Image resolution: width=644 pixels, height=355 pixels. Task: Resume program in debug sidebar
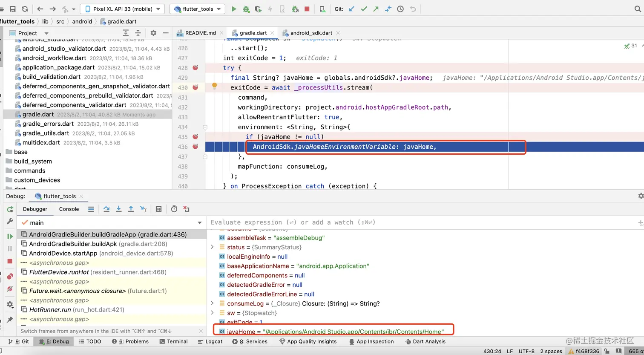[x=10, y=236]
